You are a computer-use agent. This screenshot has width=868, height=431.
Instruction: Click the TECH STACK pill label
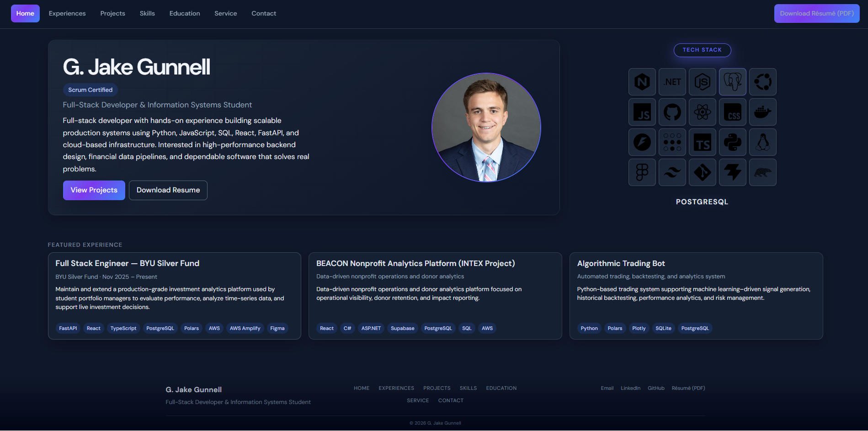click(x=702, y=50)
